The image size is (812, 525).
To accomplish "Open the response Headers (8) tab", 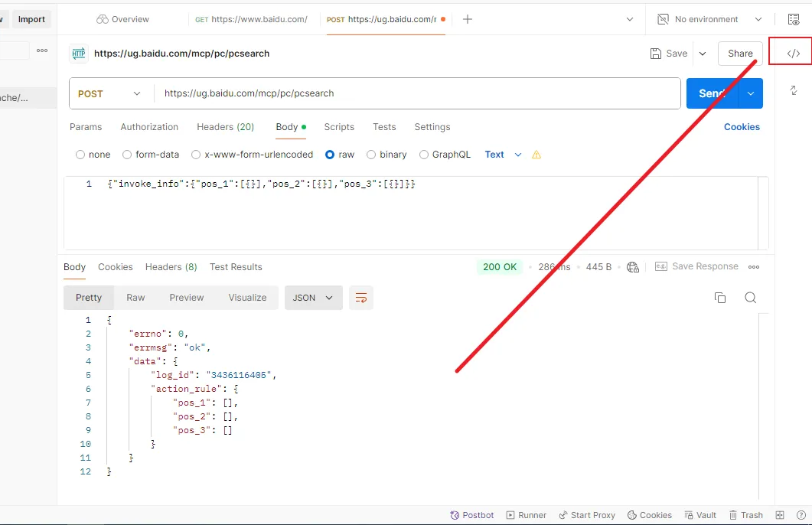I will (x=171, y=267).
